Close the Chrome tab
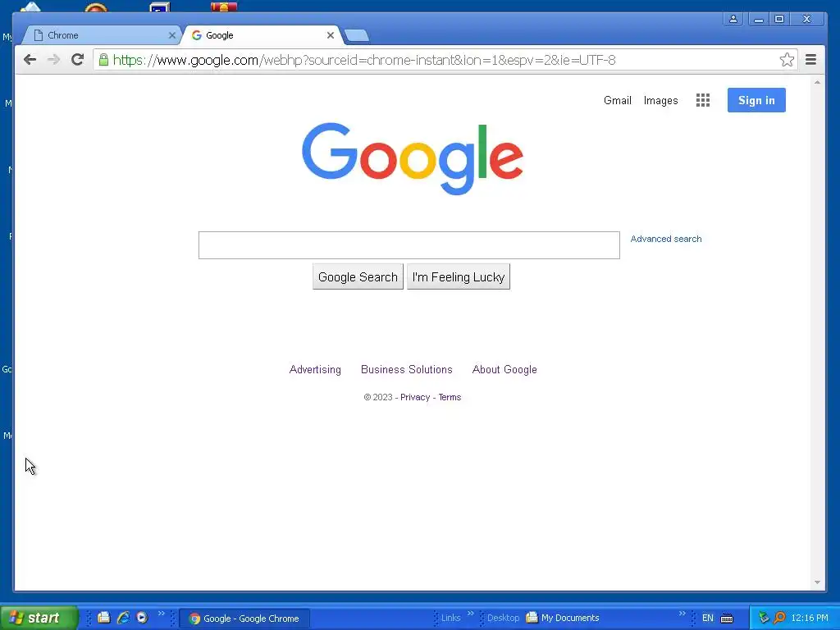840x630 pixels. (x=172, y=35)
